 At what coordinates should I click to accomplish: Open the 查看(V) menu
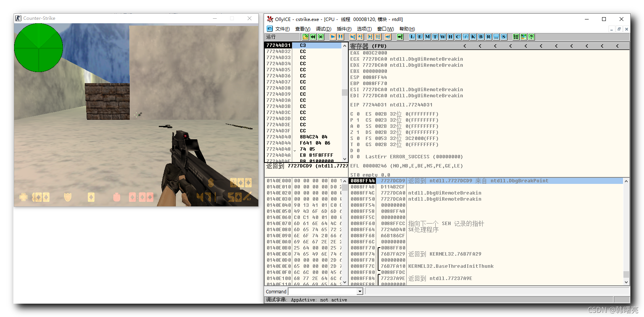pos(303,29)
